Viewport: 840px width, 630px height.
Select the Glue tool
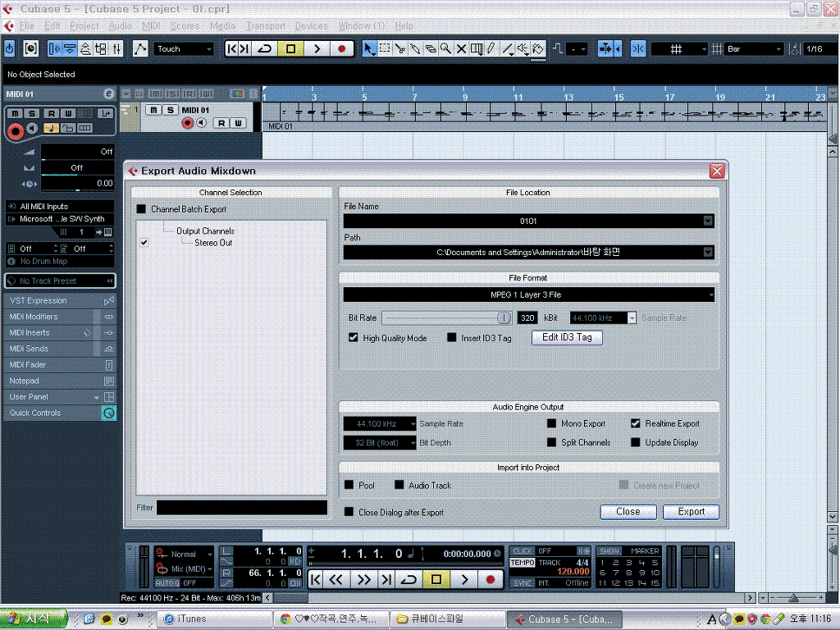tap(415, 48)
